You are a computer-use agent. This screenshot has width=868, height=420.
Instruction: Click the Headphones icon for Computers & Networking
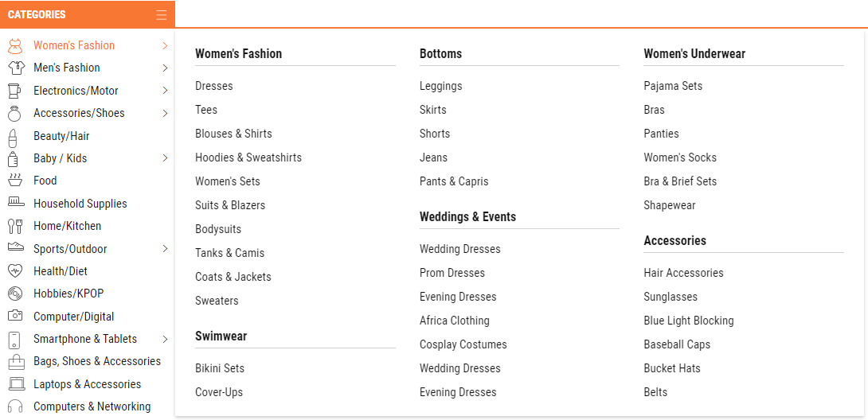16,406
